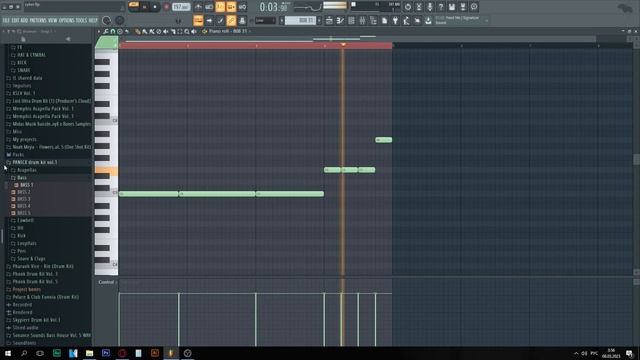Image resolution: width=640 pixels, height=360 pixels.
Task: Open the EDIT menu
Action: pyautogui.click(x=15, y=20)
